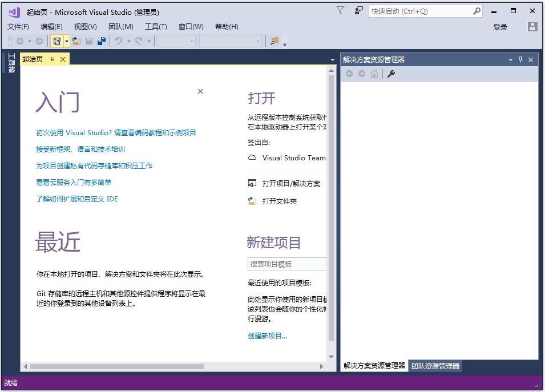
Task: Click the send feedback icon
Action: pos(359,11)
